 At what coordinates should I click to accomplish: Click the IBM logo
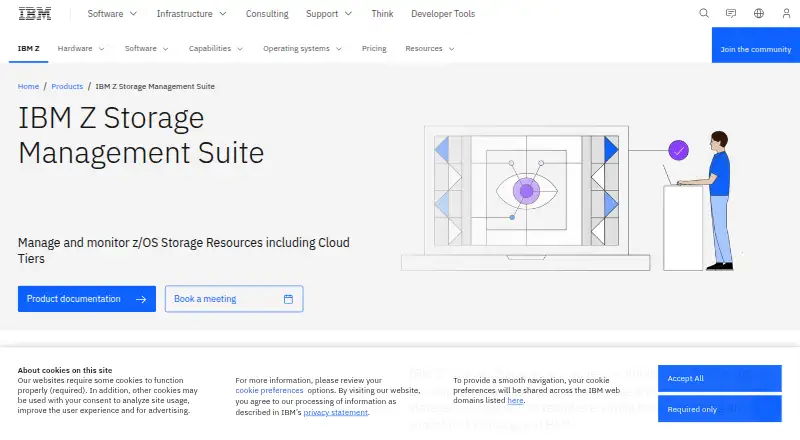pos(35,14)
